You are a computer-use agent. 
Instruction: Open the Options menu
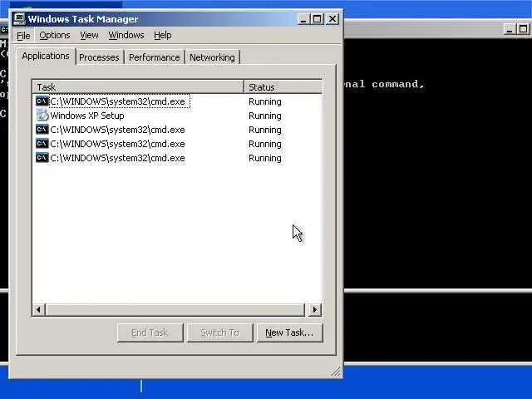(x=55, y=35)
